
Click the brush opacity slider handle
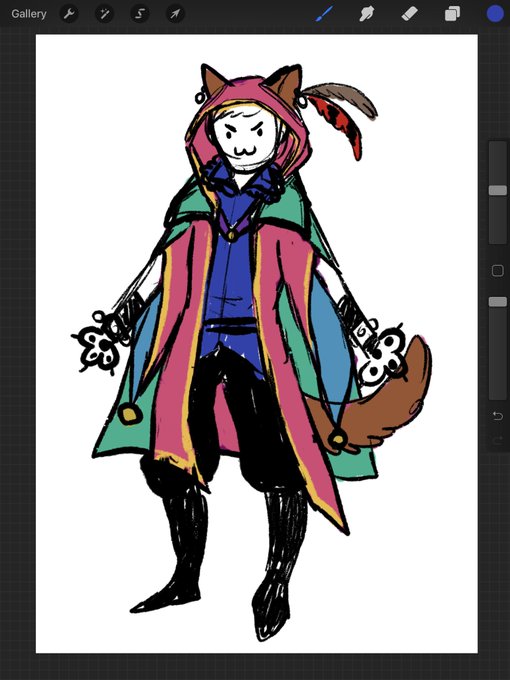(498, 302)
